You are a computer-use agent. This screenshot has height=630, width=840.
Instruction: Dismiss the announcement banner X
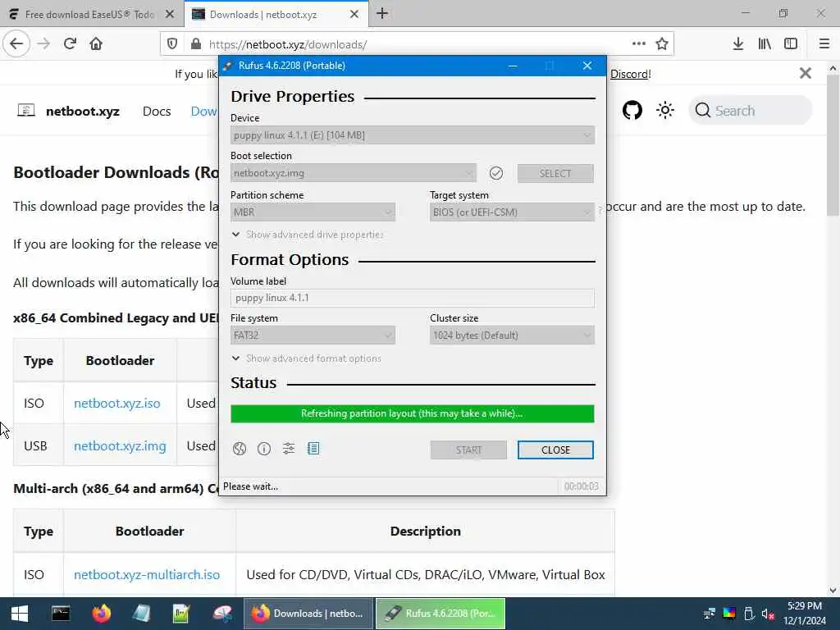806,73
